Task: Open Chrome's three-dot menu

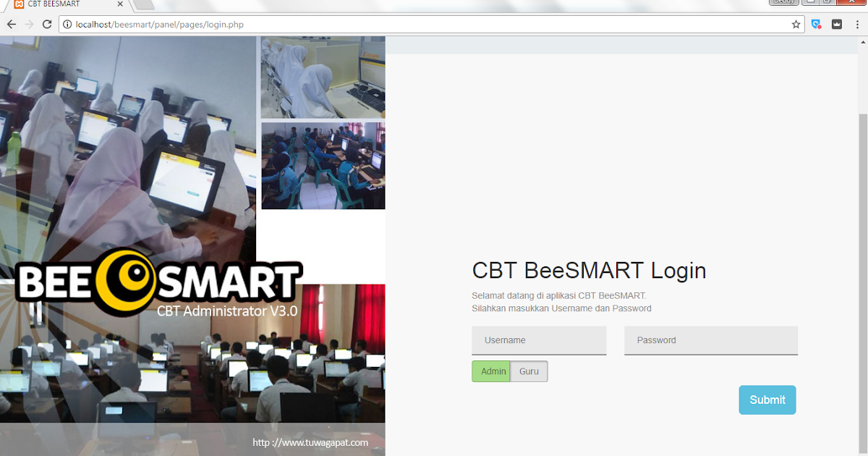Action: (857, 24)
